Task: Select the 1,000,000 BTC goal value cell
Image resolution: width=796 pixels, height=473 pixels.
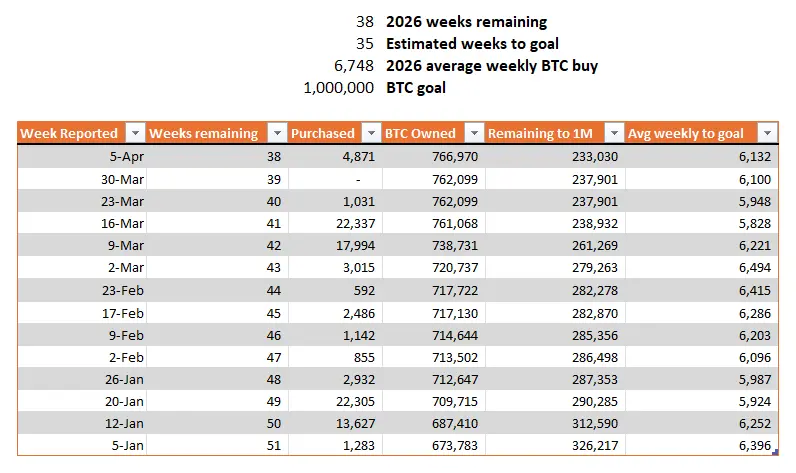Action: point(338,88)
